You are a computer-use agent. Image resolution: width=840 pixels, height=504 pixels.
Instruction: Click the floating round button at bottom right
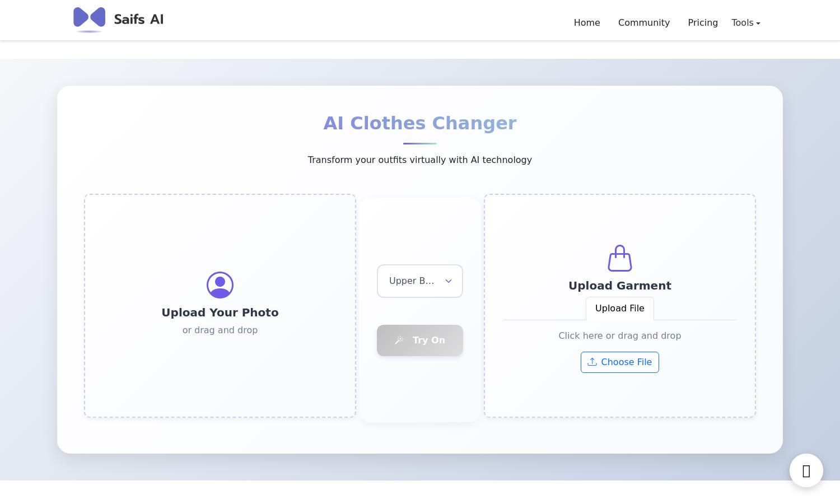[806, 470]
